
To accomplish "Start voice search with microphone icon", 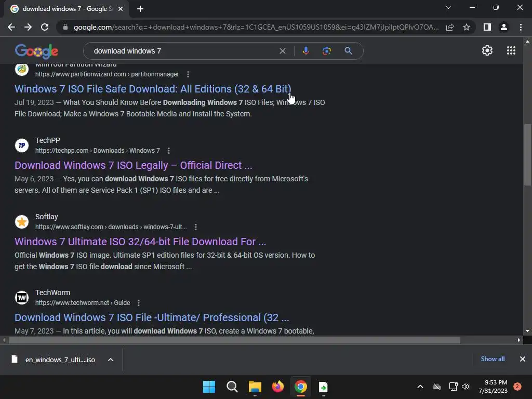I will [305, 51].
